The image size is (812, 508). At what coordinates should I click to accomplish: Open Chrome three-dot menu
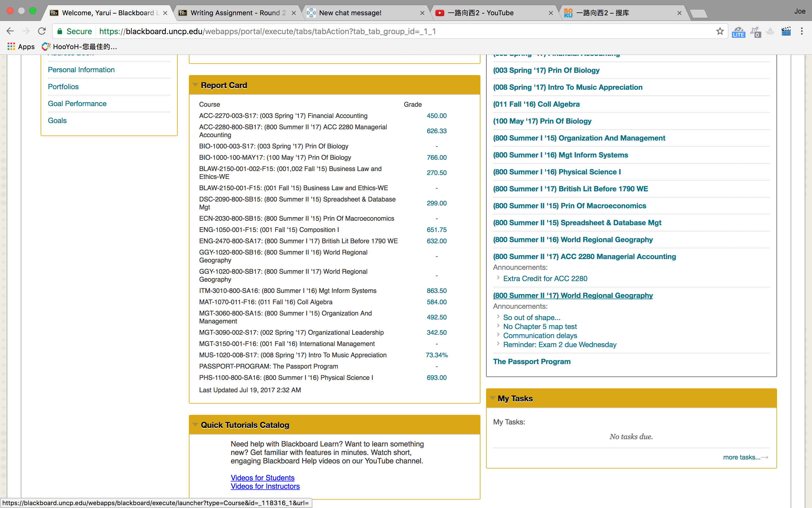(x=802, y=31)
